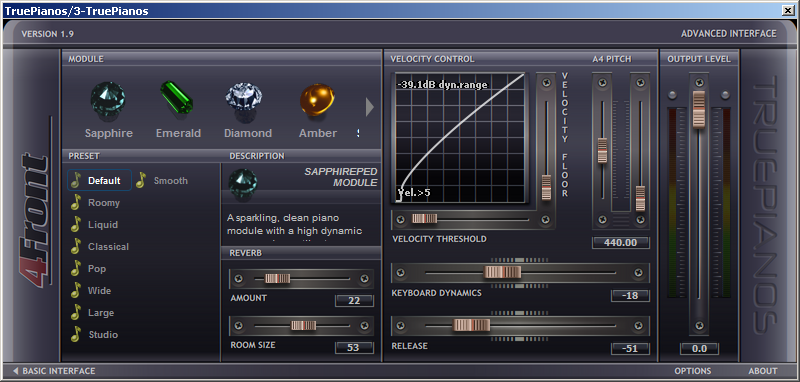Click the Sapphire gem in Description panel
The image size is (800, 382).
tap(243, 183)
